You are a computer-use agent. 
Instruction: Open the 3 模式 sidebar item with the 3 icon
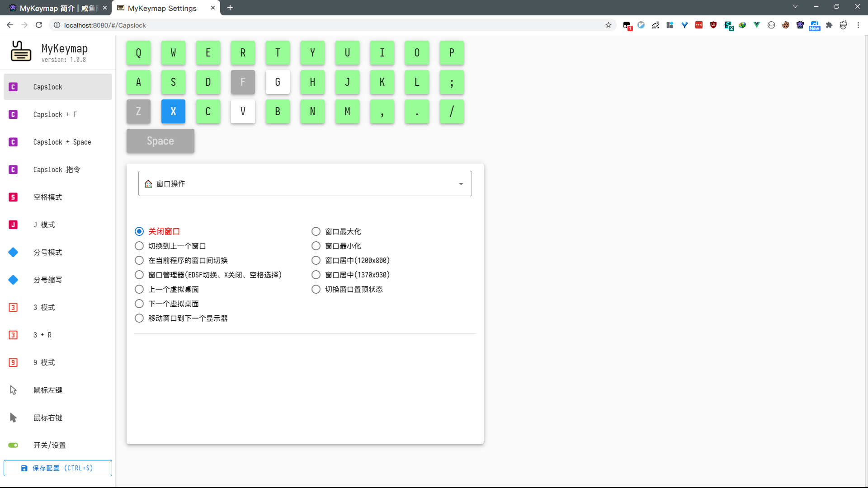(44, 307)
